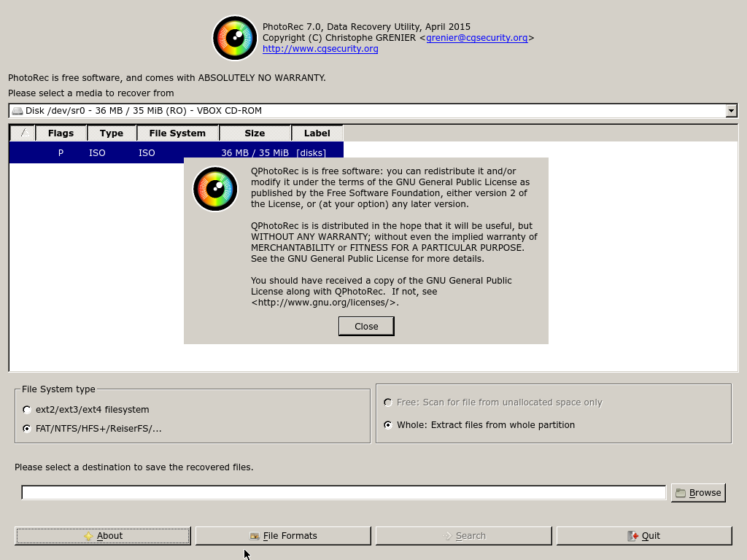This screenshot has width=747, height=560.
Task: Sort by the Type column header
Action: (112, 133)
